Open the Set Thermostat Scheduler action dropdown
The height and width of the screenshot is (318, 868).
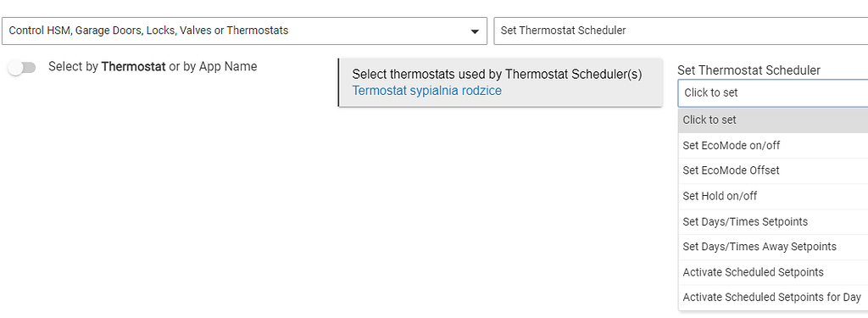pyautogui.click(x=681, y=31)
